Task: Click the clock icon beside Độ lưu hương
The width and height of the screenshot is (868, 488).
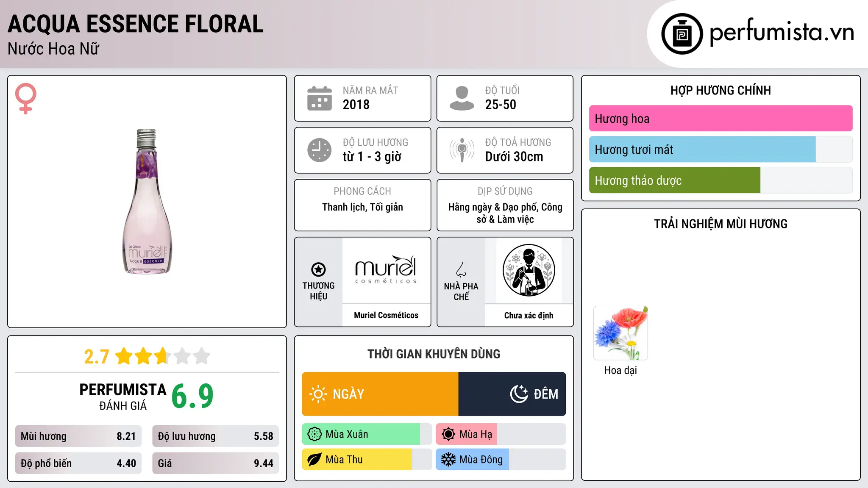Action: point(320,150)
